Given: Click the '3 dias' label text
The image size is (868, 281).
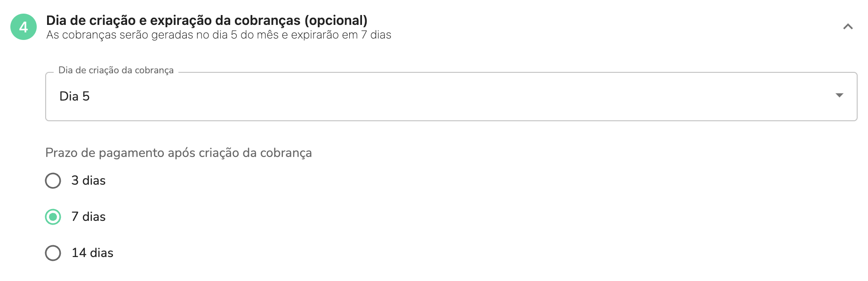Looking at the screenshot, I should pos(88,180).
